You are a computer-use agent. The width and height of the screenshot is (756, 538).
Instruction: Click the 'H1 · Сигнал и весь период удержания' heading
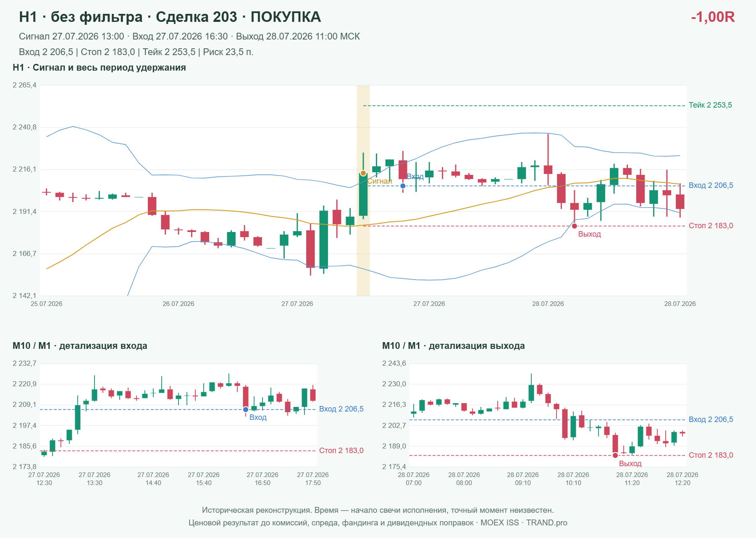(x=99, y=68)
